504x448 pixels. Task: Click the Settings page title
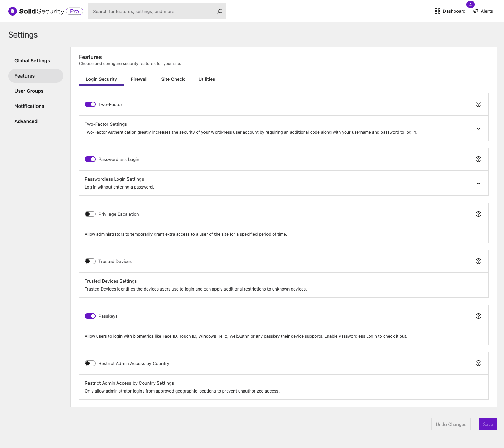point(23,35)
